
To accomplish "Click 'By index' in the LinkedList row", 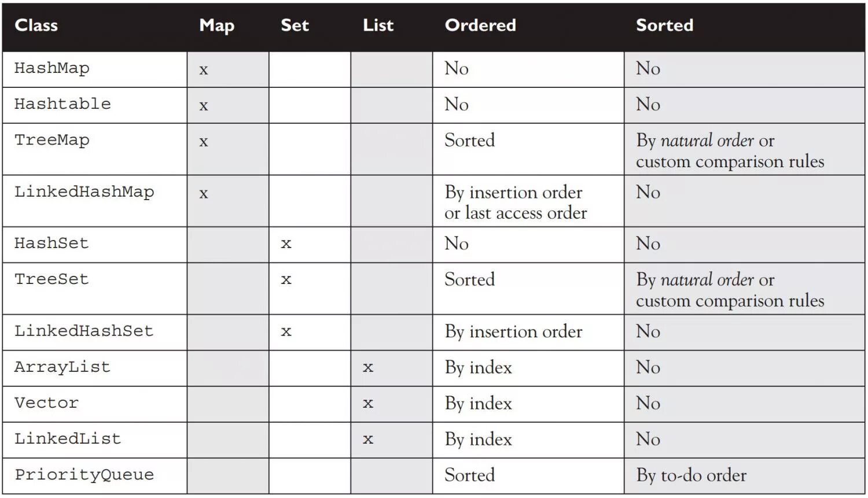I will point(479,440).
